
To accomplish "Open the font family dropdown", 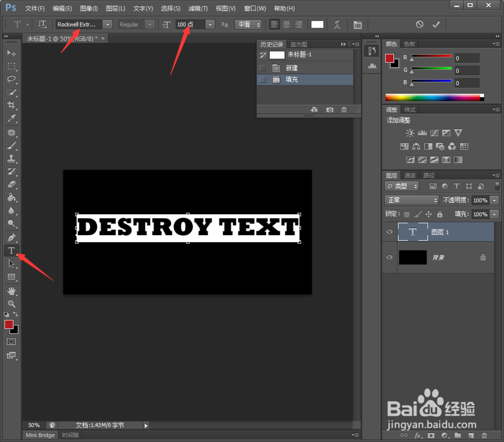I will tap(108, 24).
